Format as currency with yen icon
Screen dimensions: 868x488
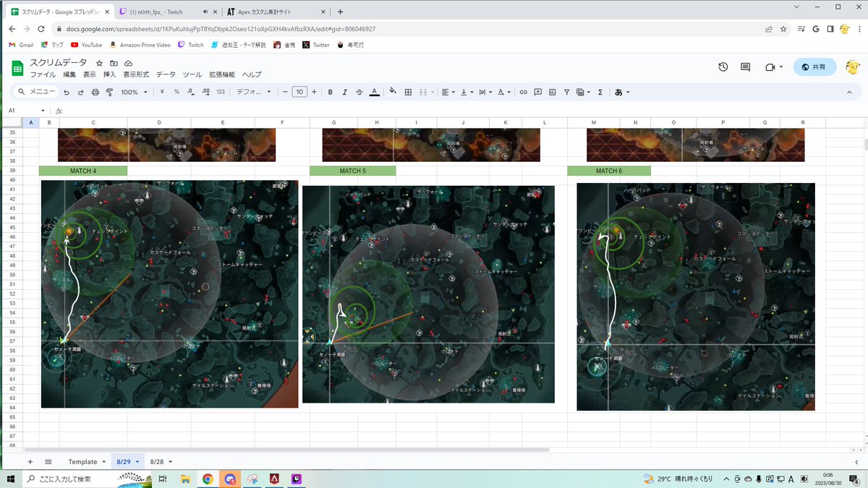click(x=161, y=92)
